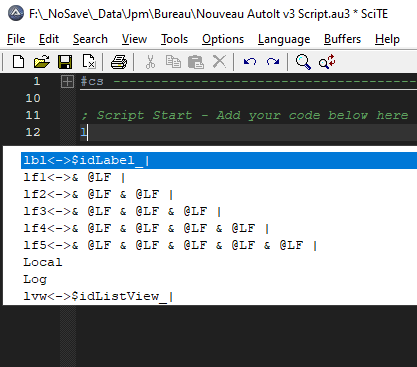Choose the lf3 autocomplete abbreviation
The image size is (417, 367).
coord(219,211)
